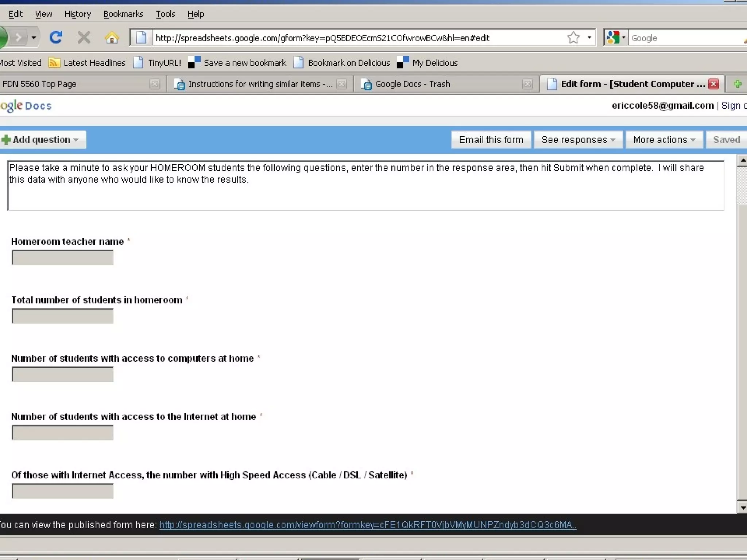Open the More actions dropdown

[x=664, y=140]
